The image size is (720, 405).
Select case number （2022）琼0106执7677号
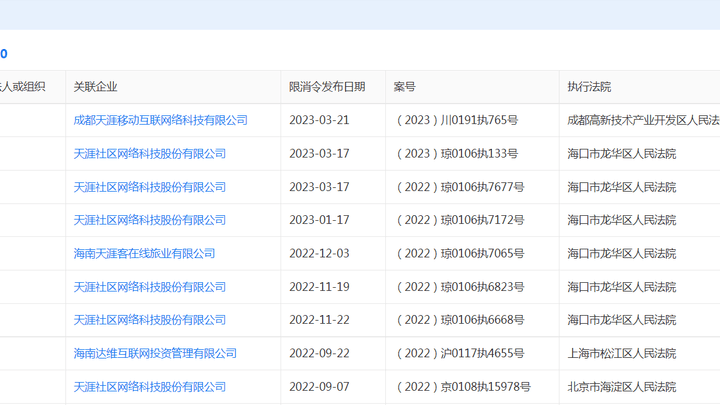(x=459, y=187)
